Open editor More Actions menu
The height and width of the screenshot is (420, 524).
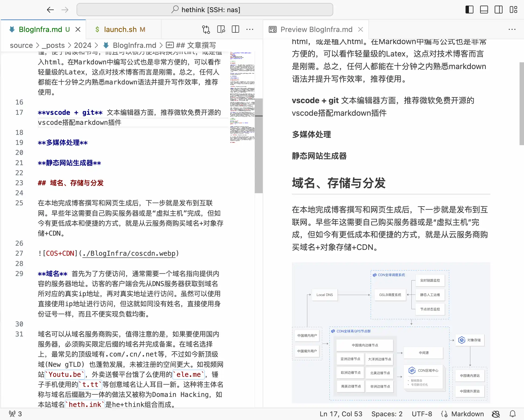coord(250,29)
